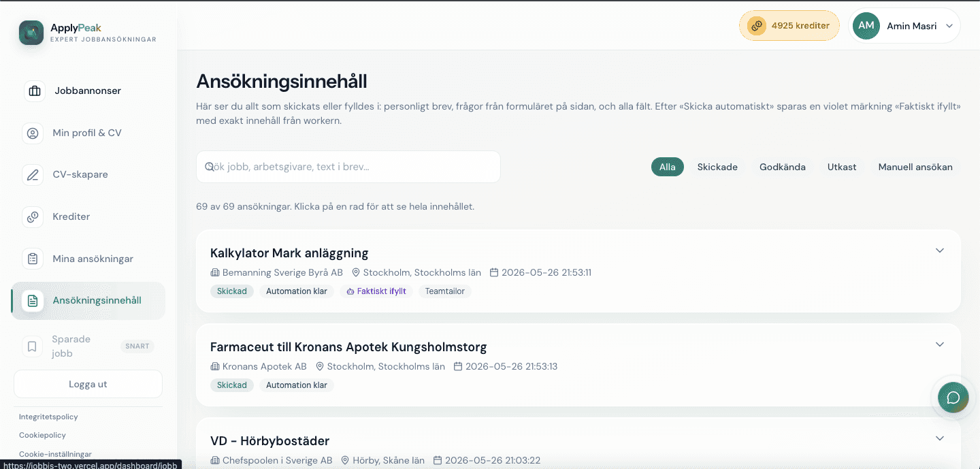Click the Kalkylator Mark anläggning title
The width and height of the screenshot is (980, 469).
[x=289, y=253]
